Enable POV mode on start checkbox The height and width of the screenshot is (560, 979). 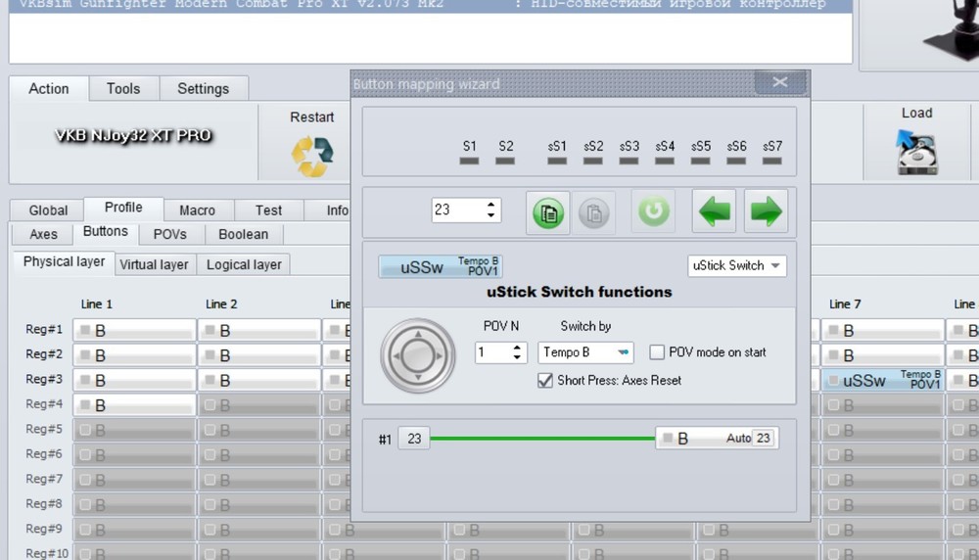(657, 352)
